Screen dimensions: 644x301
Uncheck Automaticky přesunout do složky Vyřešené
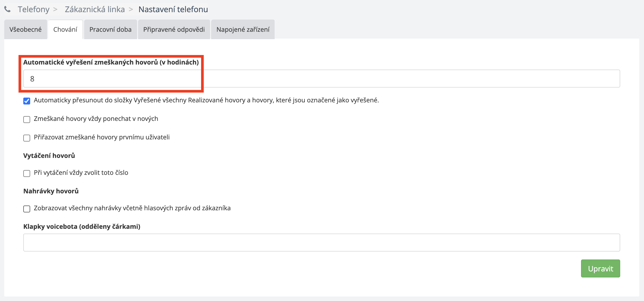click(27, 101)
